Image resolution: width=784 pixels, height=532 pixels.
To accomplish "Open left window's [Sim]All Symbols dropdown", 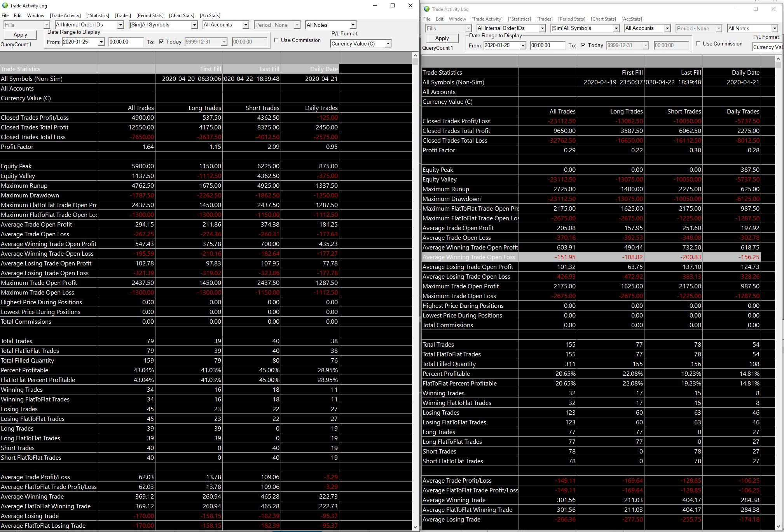I will click(x=194, y=25).
